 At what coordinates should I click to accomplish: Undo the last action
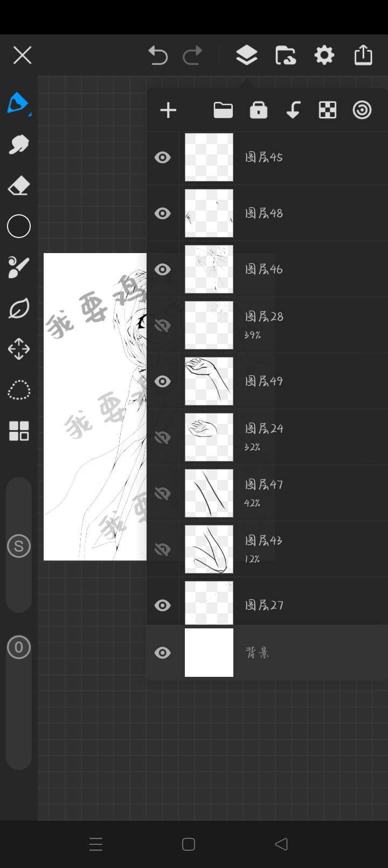(x=158, y=55)
